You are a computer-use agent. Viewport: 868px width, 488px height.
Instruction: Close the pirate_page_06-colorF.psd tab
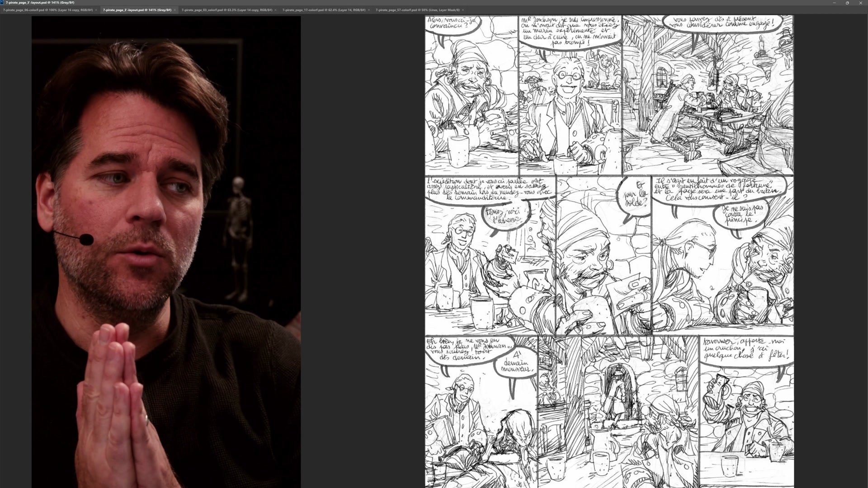click(x=96, y=10)
